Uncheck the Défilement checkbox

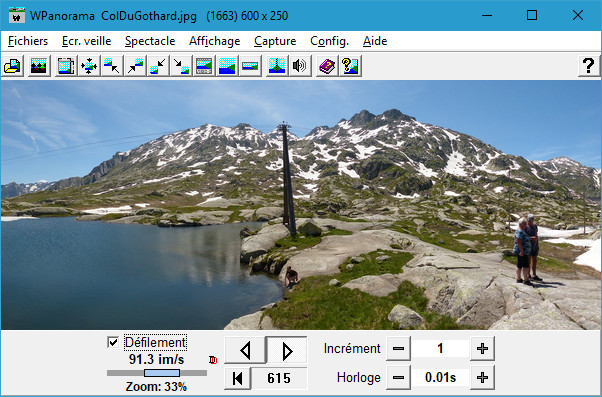[113, 342]
